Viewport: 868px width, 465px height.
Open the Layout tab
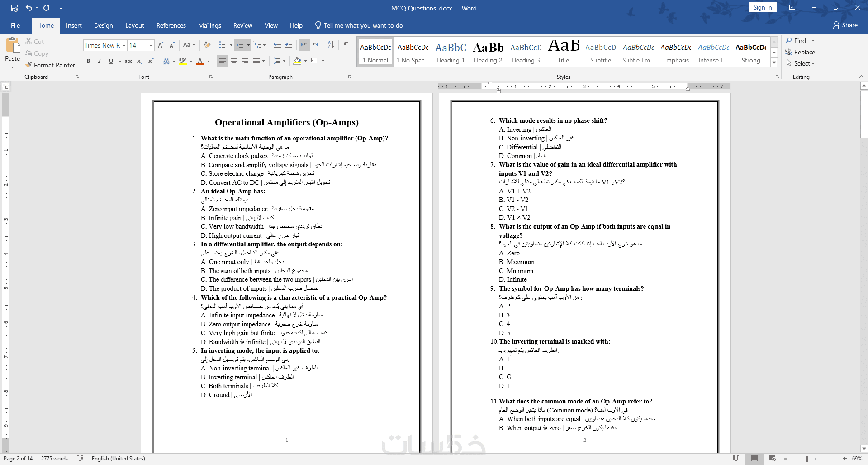[x=135, y=25]
